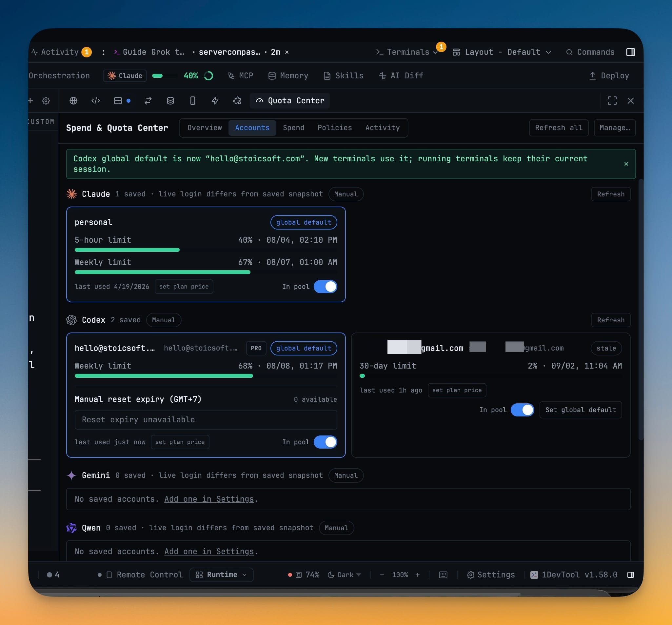Click the Reset expiry unavailable field
Screen dimensions: 672x625
206,420
